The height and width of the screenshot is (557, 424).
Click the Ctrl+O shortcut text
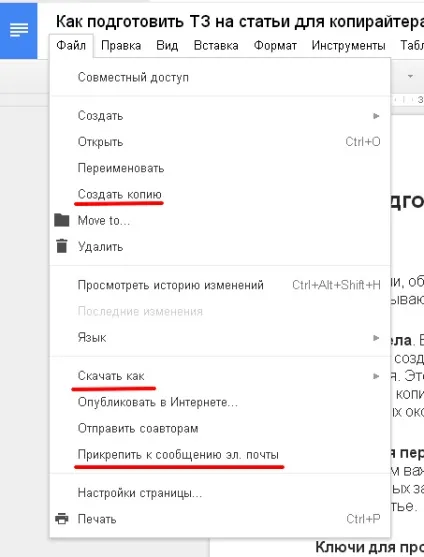click(363, 142)
